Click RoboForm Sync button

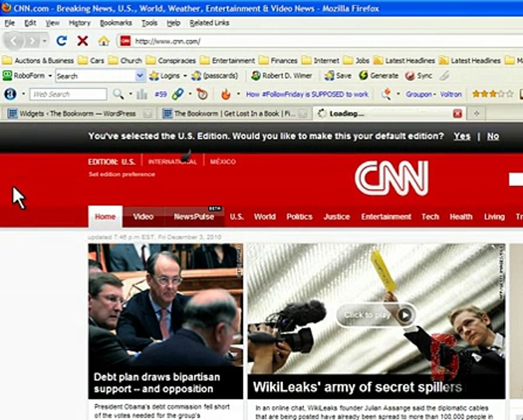coord(419,76)
